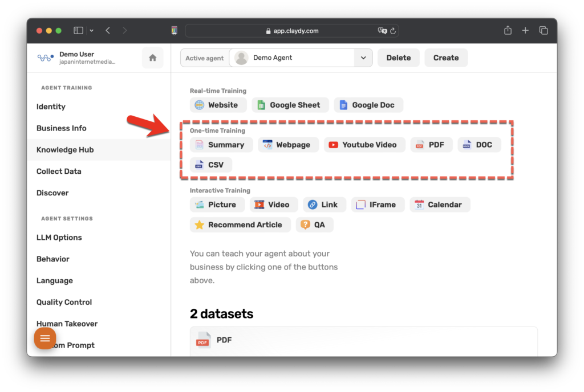Click the app.claydy.com address bar

(x=291, y=31)
